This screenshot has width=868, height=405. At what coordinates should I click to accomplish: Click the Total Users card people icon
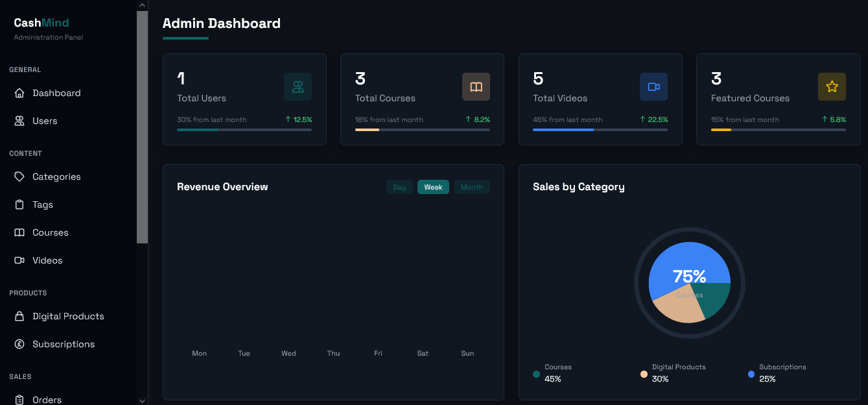pos(298,87)
